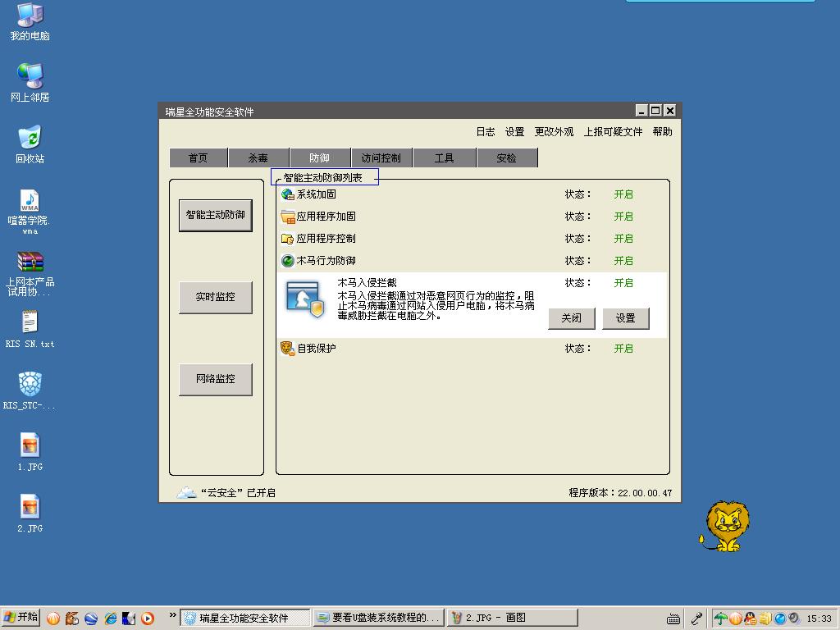
Task: Click the cloud icon beside "云安全" 已开启
Action: [186, 493]
